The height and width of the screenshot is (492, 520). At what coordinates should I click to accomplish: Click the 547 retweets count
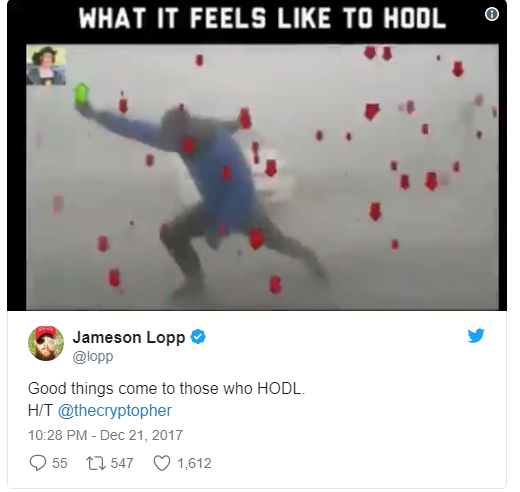[x=122, y=463]
